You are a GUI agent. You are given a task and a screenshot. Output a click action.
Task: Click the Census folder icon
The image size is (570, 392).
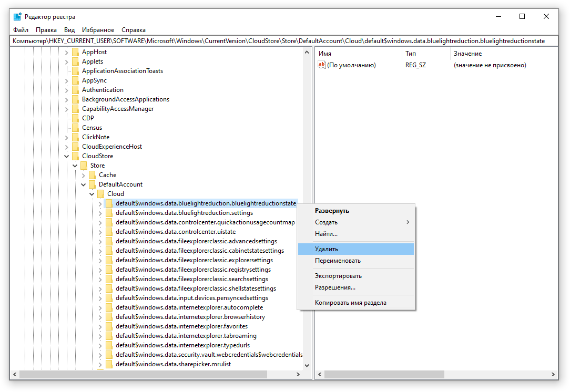(76, 128)
